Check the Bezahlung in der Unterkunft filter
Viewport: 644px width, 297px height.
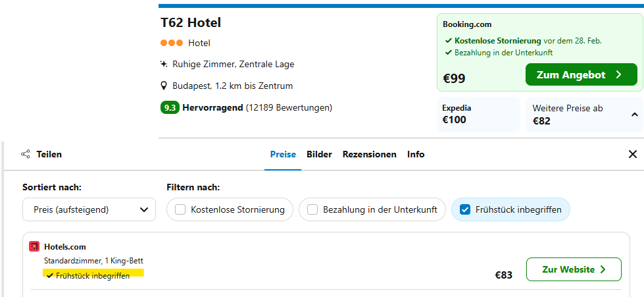(312, 210)
